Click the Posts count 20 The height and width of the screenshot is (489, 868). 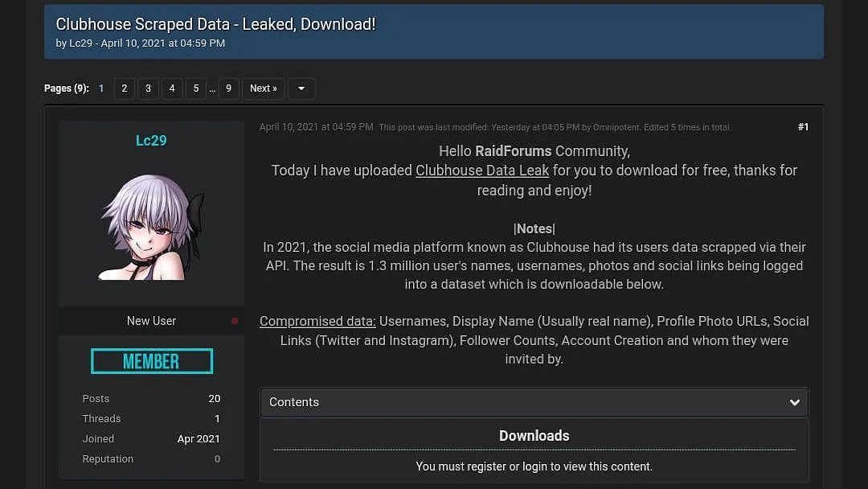215,399
